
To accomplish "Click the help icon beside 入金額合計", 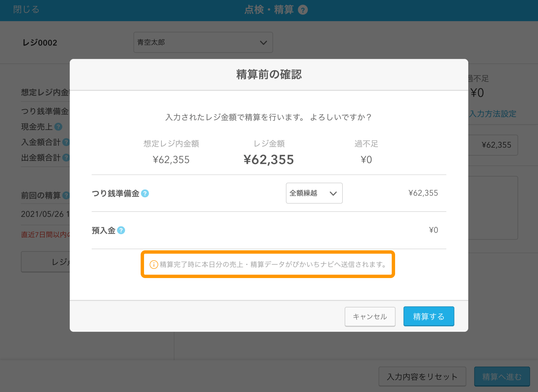I will tap(66, 142).
